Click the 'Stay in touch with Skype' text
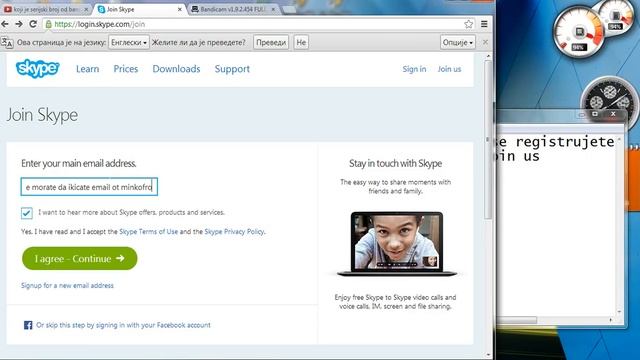The width and height of the screenshot is (640, 360). (396, 164)
